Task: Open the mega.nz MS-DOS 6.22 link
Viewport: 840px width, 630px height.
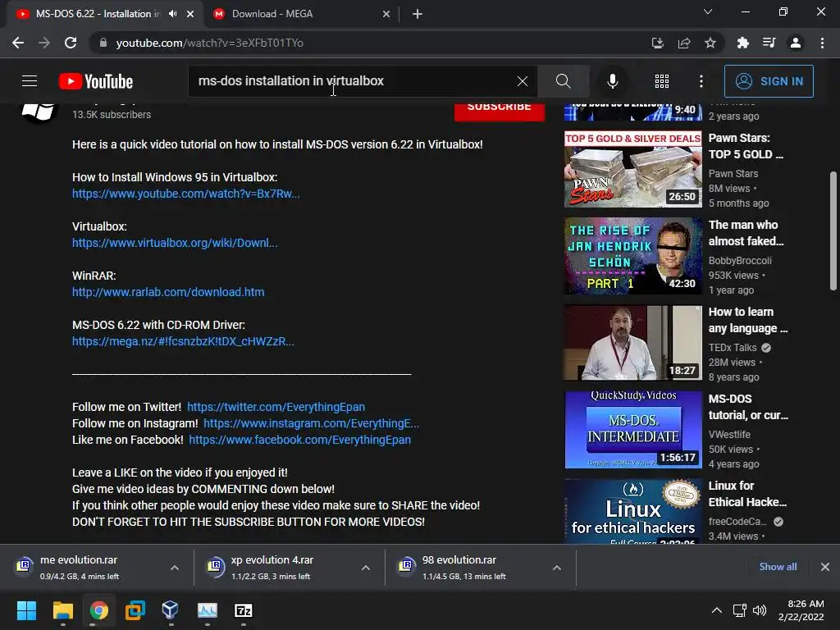Action: point(183,341)
